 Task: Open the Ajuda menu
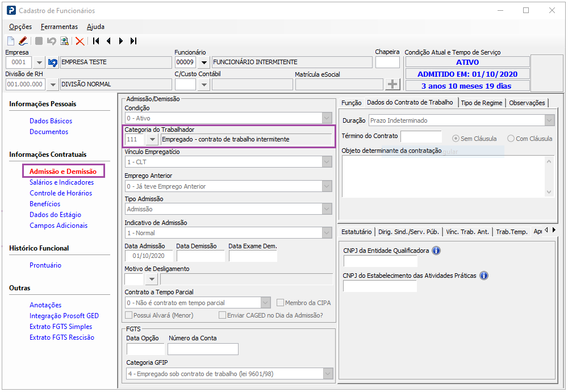[x=95, y=27]
